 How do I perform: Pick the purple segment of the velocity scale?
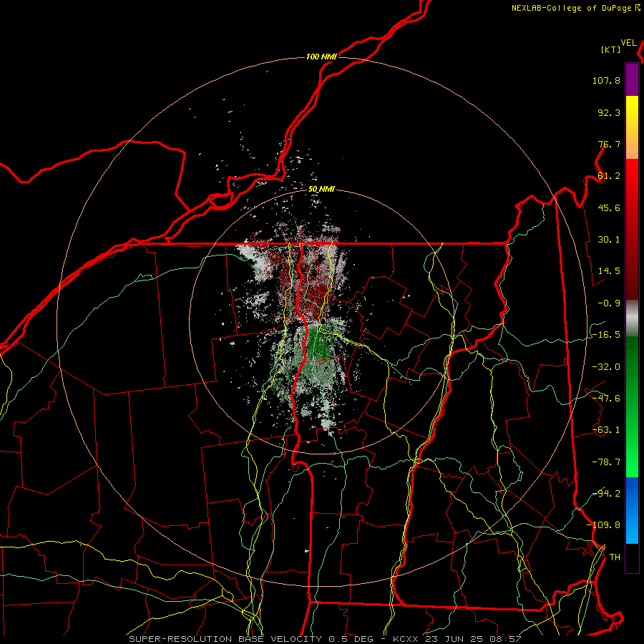[x=632, y=79]
